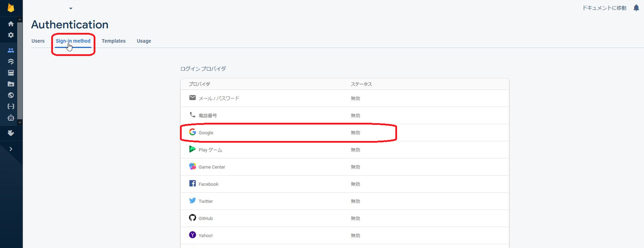
Task: Click the ステータス column header
Action: click(x=362, y=85)
